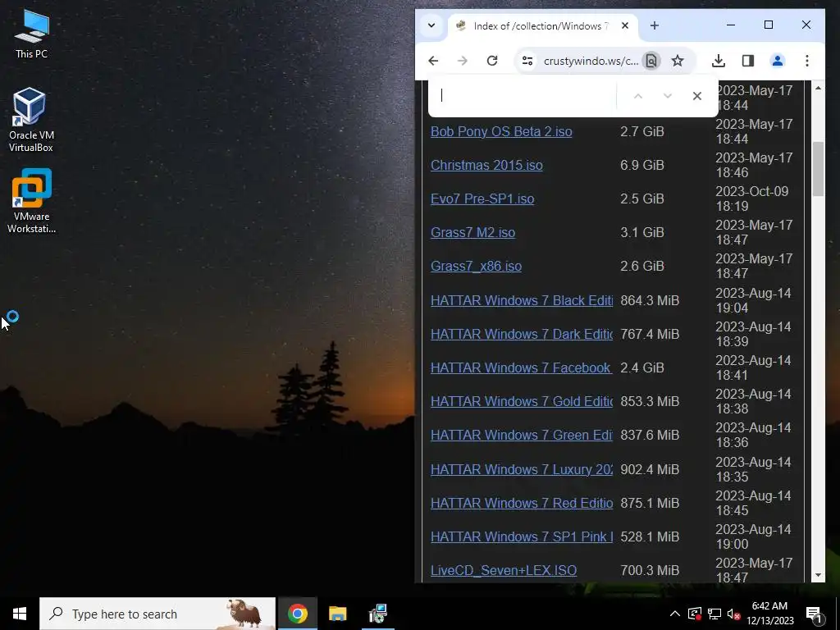Open HATTAR Windows 7 Dark Edition link
The image size is (840, 630).
[521, 335]
